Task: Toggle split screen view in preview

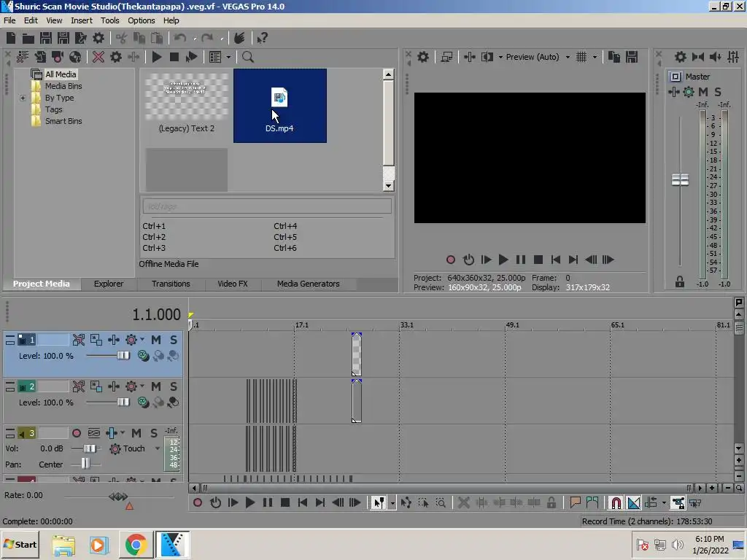Action: [x=487, y=57]
